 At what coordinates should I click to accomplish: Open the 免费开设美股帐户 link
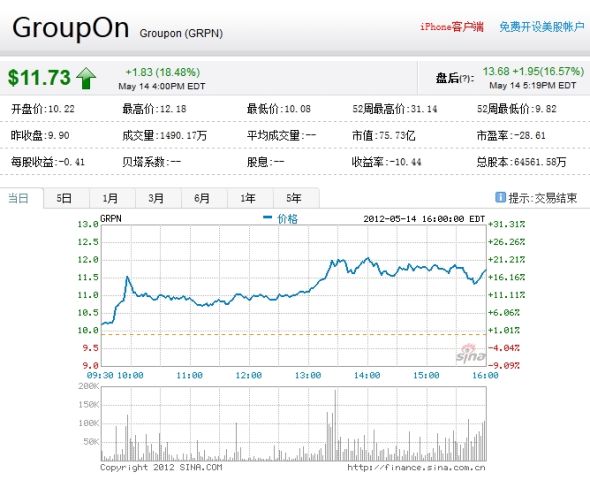pyautogui.click(x=542, y=27)
